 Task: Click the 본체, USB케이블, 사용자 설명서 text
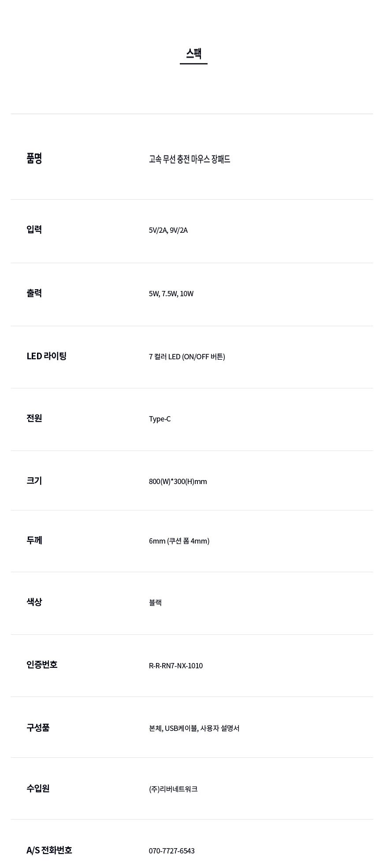coord(194,728)
